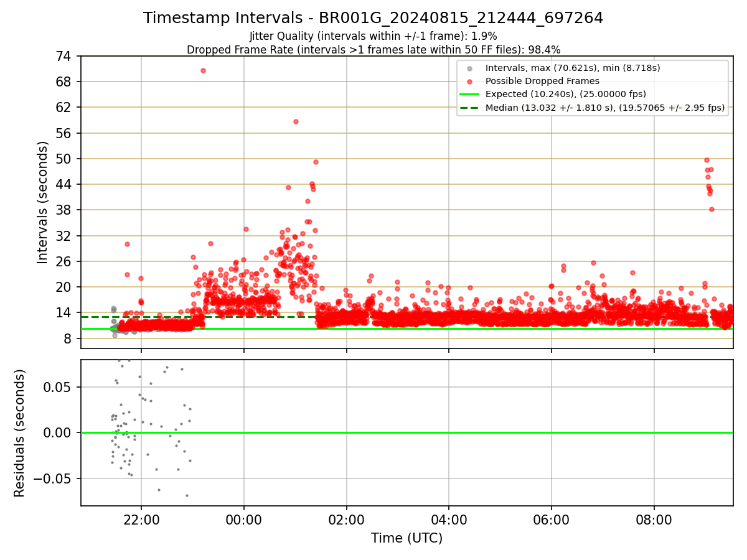Click the '22:00' x-axis tick label

pyautogui.click(x=141, y=520)
